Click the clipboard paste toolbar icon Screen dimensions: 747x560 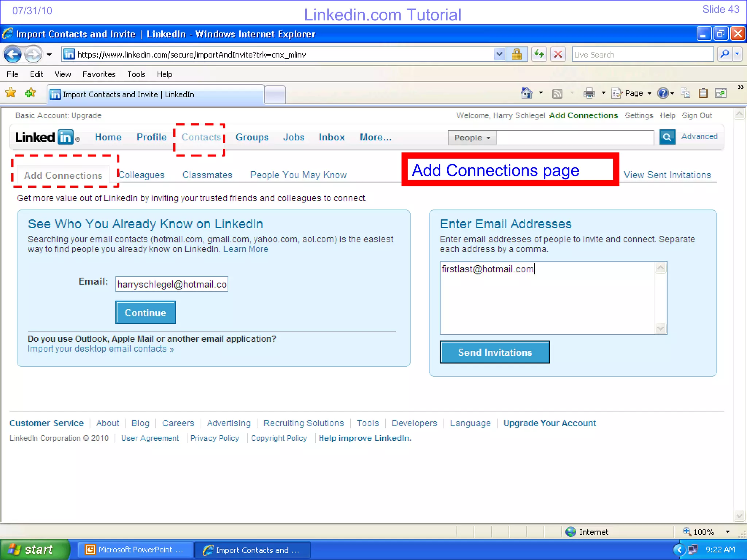703,93
